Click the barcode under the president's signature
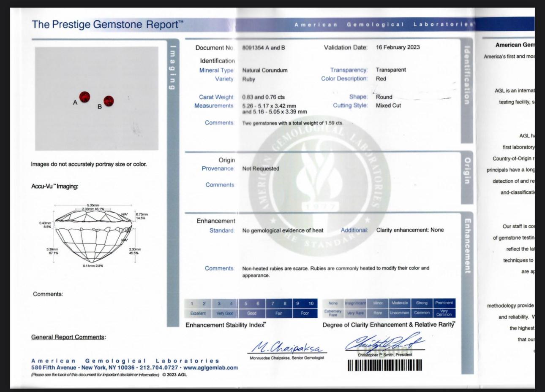Screen dimensions: 545x392 click(x=385, y=365)
